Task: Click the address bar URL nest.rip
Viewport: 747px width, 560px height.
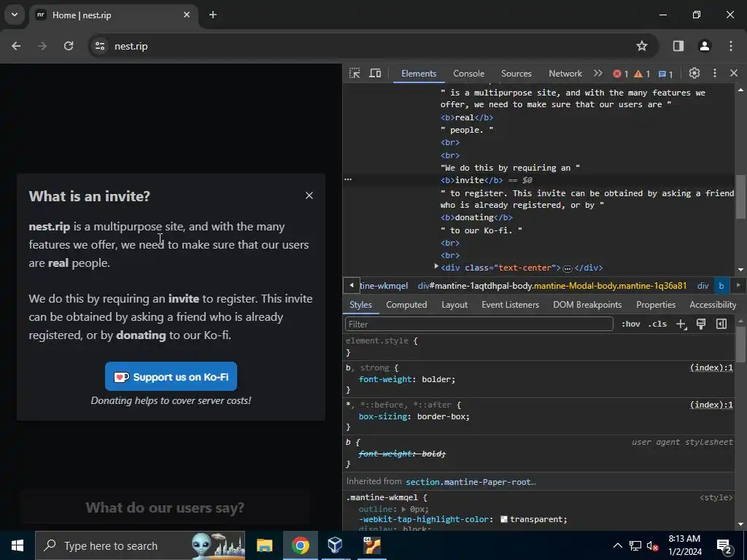Action: pos(131,46)
